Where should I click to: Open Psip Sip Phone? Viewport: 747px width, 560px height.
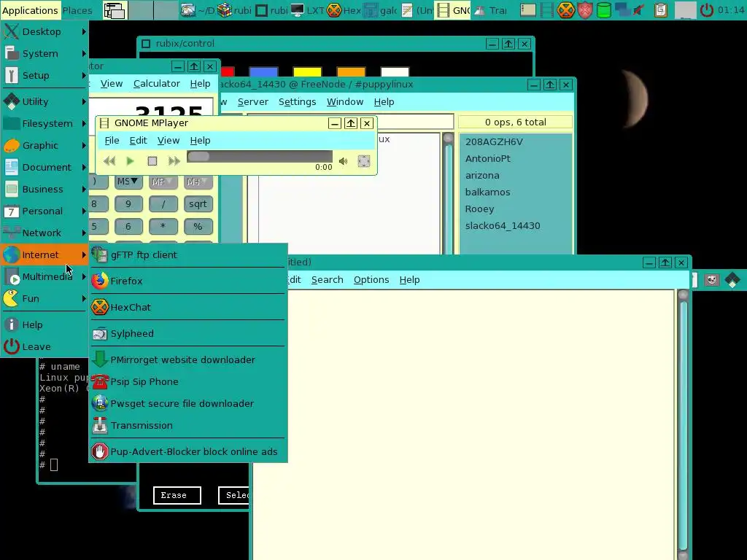tap(188, 381)
